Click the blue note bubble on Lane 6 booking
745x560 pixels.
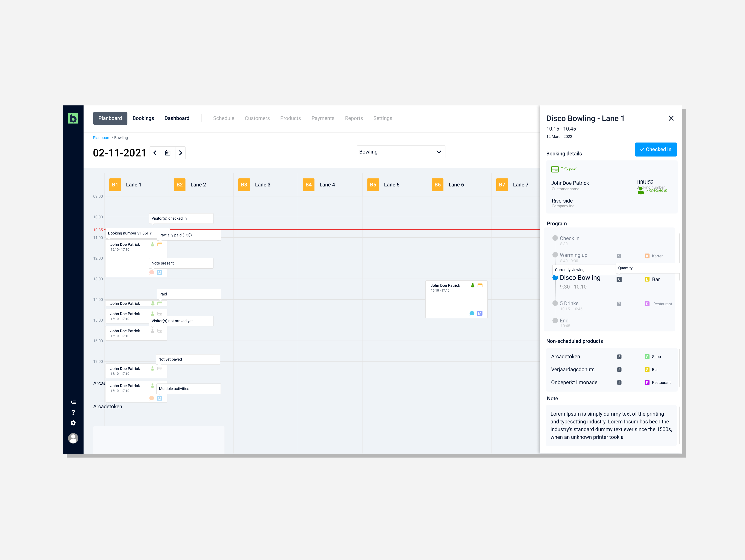tap(472, 313)
